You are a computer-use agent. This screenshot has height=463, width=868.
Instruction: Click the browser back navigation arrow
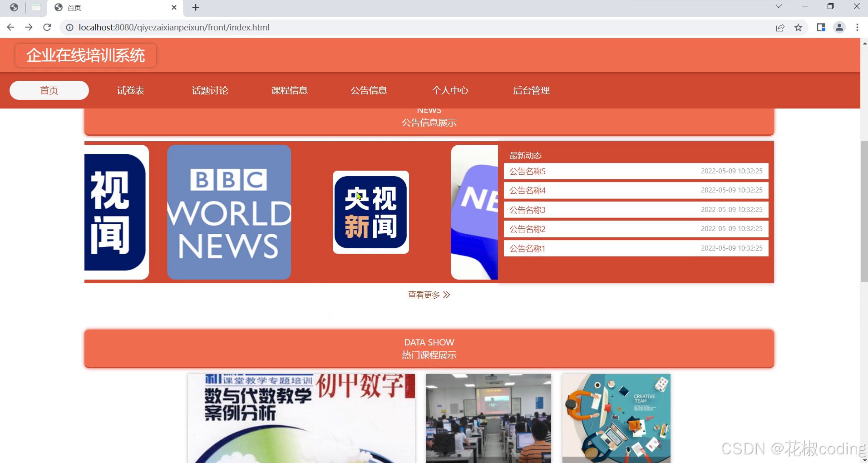pos(10,27)
